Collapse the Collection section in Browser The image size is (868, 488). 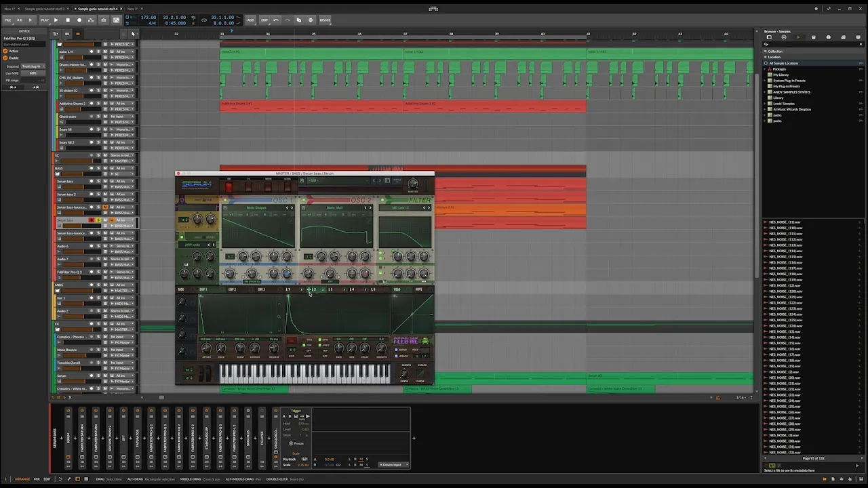point(765,52)
